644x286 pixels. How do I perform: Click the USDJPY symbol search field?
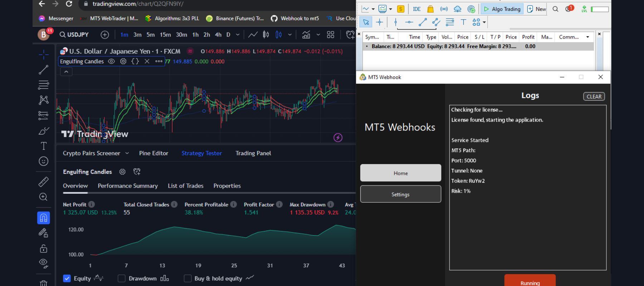pyautogui.click(x=74, y=35)
